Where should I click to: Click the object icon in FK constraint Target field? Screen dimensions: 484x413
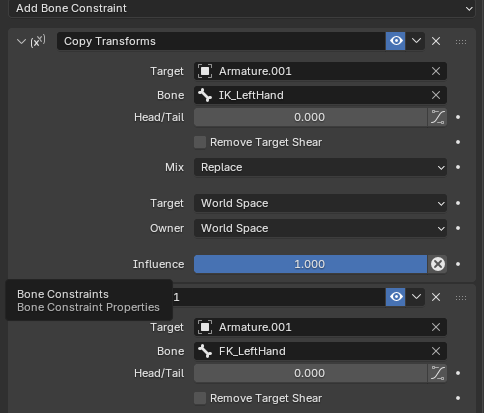click(x=205, y=327)
